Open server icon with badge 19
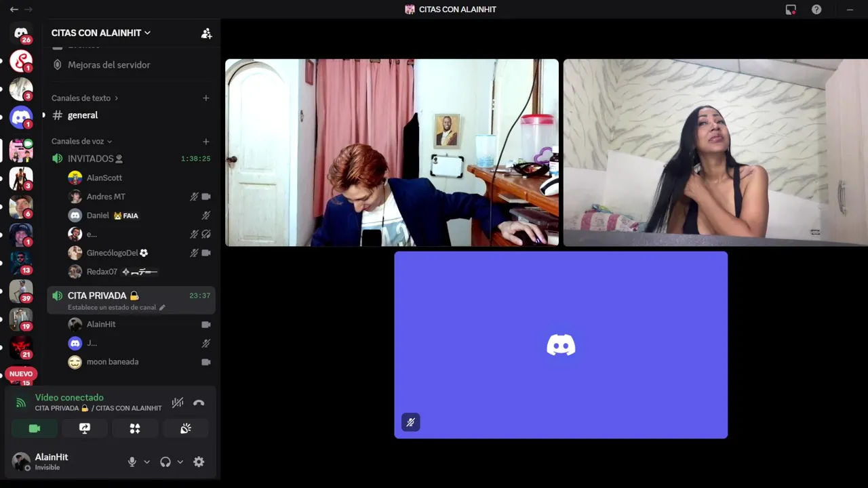Image resolution: width=868 pixels, height=488 pixels. (21, 319)
